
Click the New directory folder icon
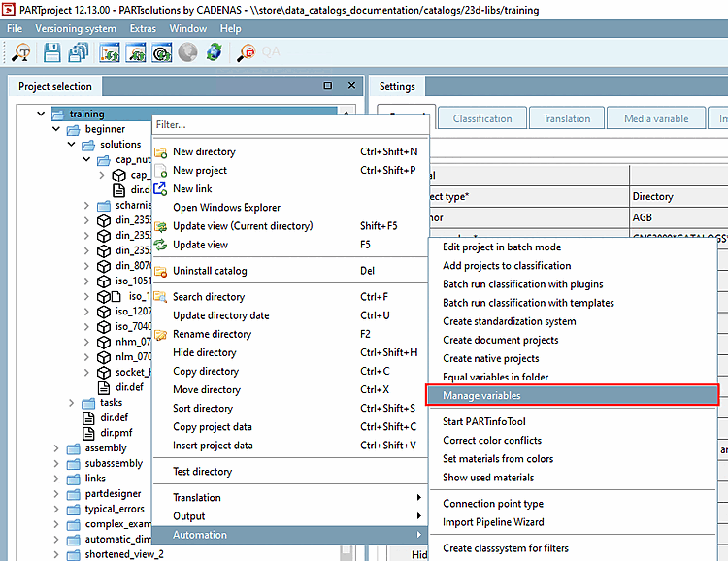point(160,152)
